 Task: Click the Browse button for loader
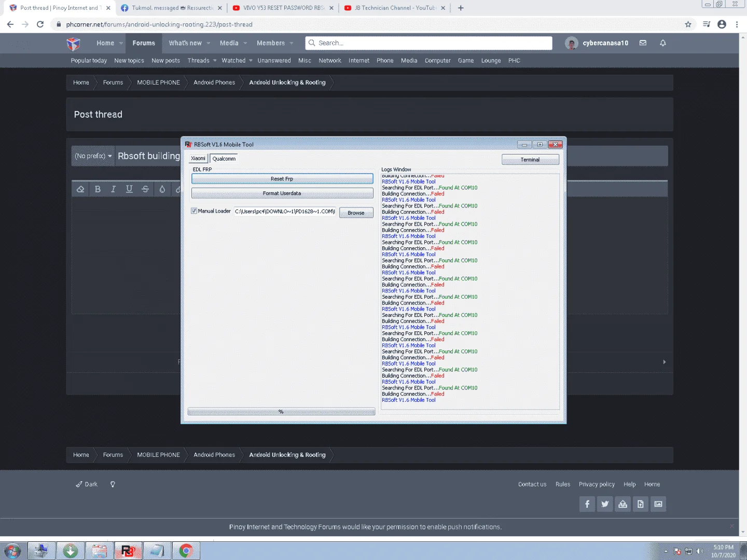(x=356, y=213)
